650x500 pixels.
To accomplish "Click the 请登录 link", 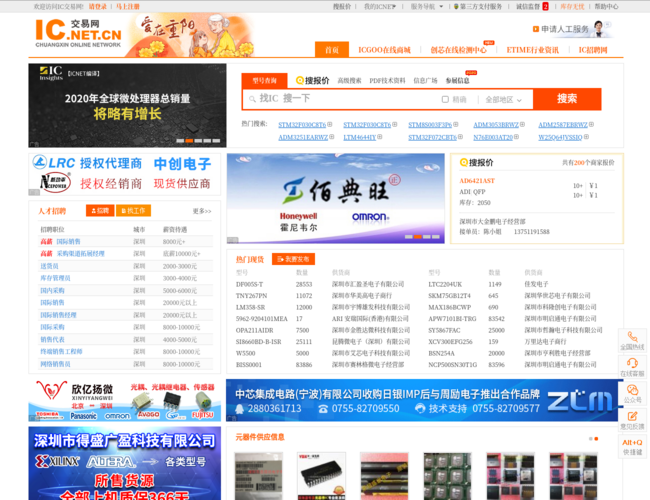I will pos(98,7).
